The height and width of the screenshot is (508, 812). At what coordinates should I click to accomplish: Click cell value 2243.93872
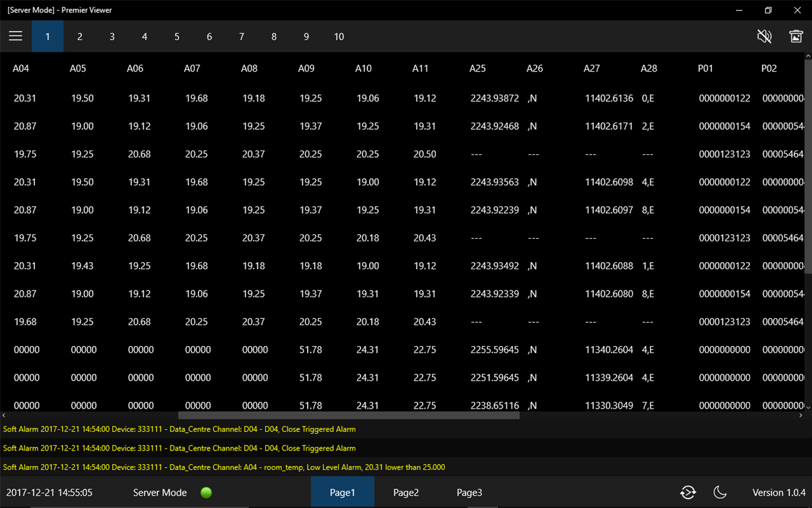(x=495, y=98)
